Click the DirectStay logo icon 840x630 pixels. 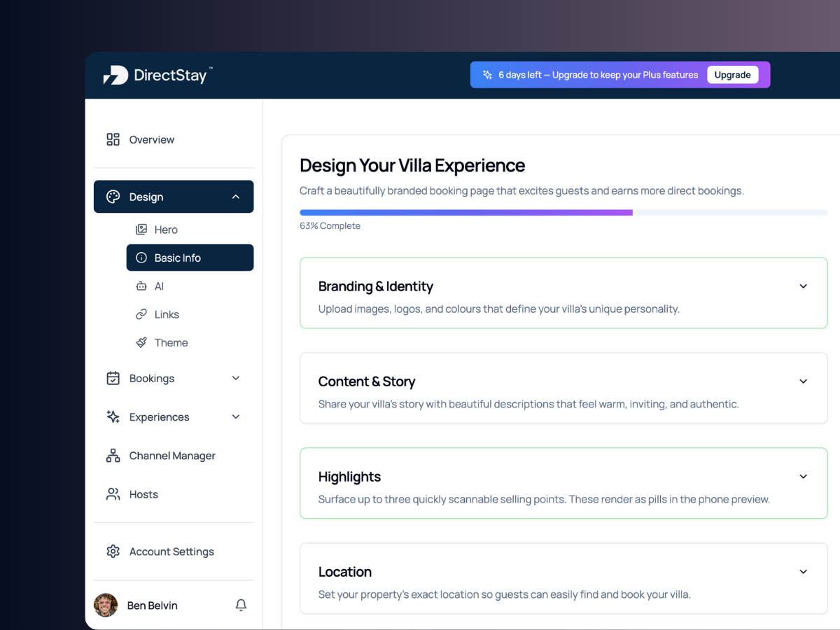click(x=115, y=75)
